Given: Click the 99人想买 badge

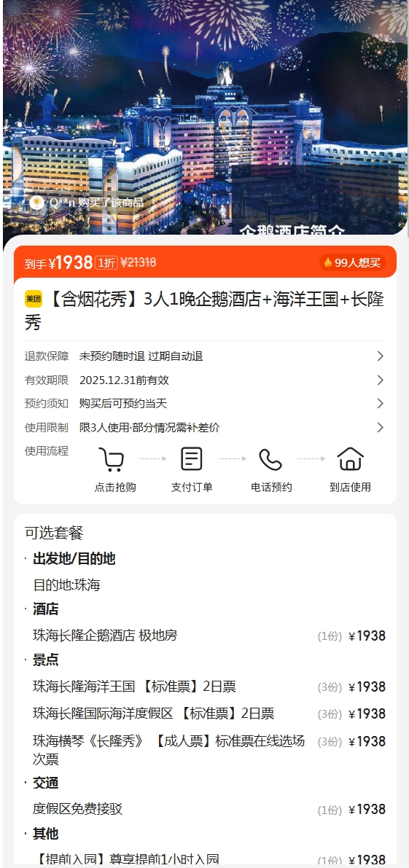Looking at the screenshot, I should 352,262.
